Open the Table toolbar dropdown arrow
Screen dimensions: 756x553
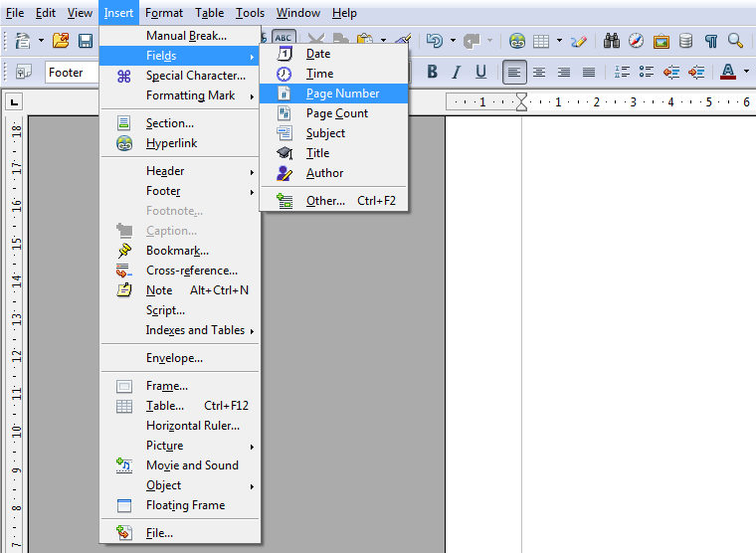[x=559, y=41]
